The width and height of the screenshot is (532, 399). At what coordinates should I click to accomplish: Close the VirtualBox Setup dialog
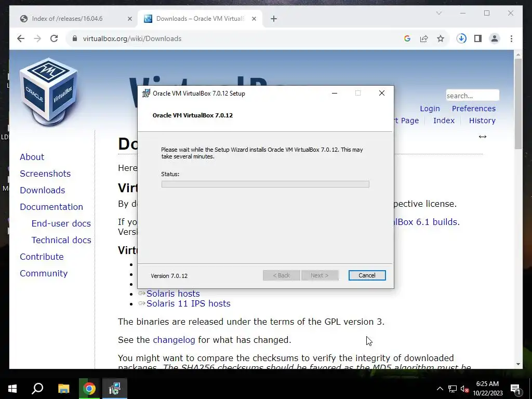coord(382,94)
